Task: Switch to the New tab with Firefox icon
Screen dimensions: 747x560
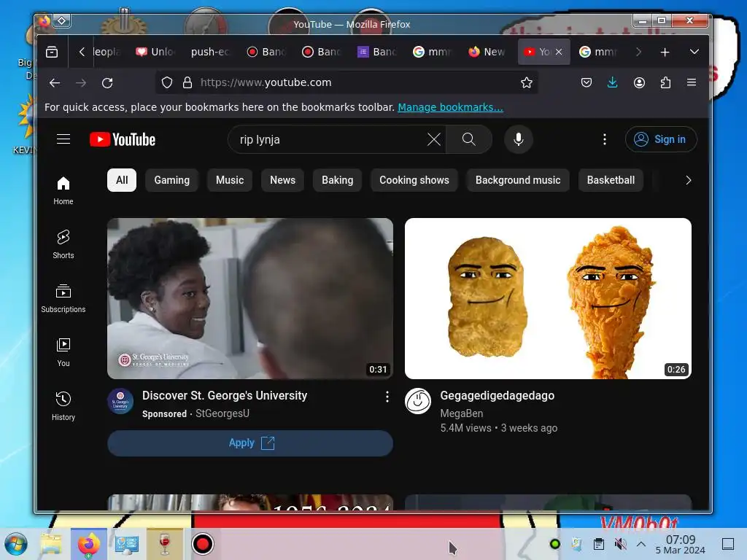Action: [487, 52]
